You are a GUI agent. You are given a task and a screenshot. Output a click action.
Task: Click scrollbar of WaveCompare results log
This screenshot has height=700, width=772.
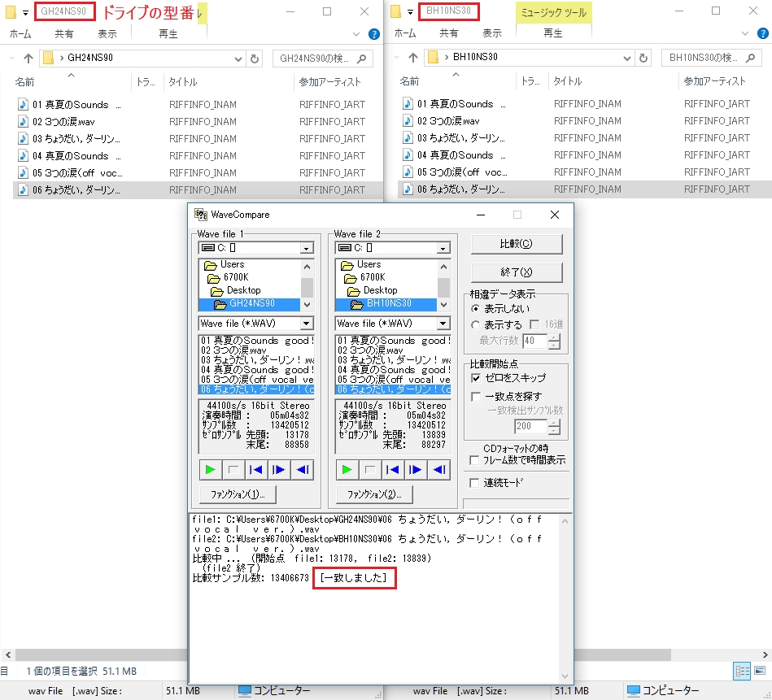(565, 598)
